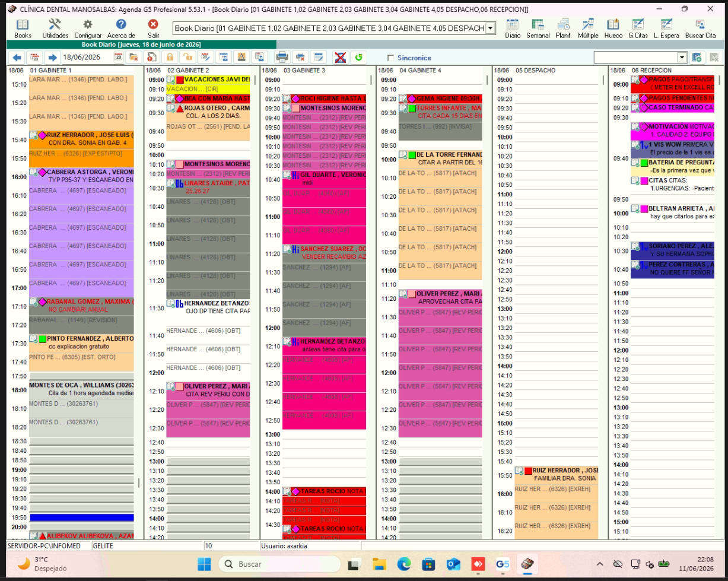Toggle the Sincronice checkbox

click(x=390, y=58)
